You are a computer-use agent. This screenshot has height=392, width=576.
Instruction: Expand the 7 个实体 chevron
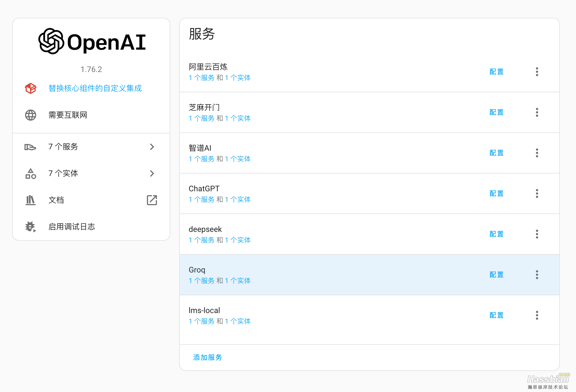(152, 173)
